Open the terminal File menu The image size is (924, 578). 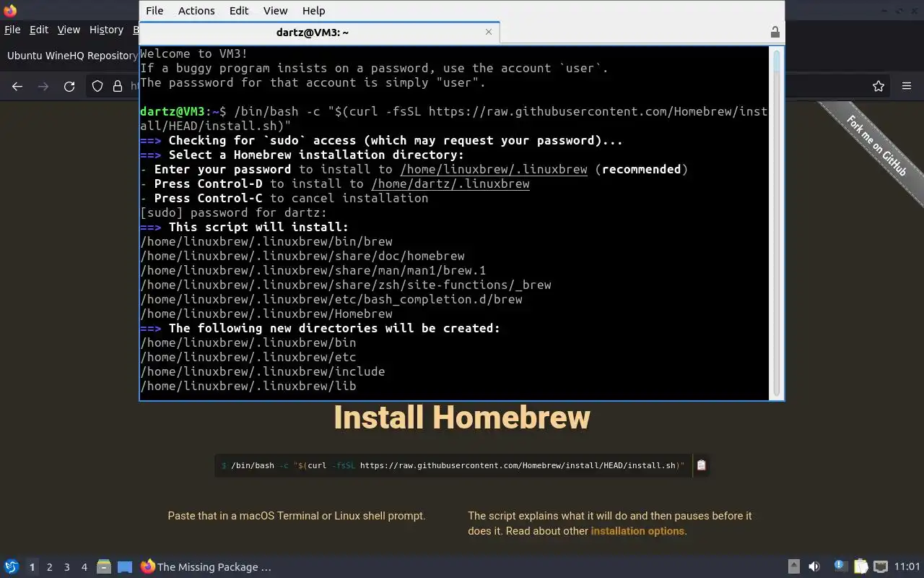[x=154, y=11]
